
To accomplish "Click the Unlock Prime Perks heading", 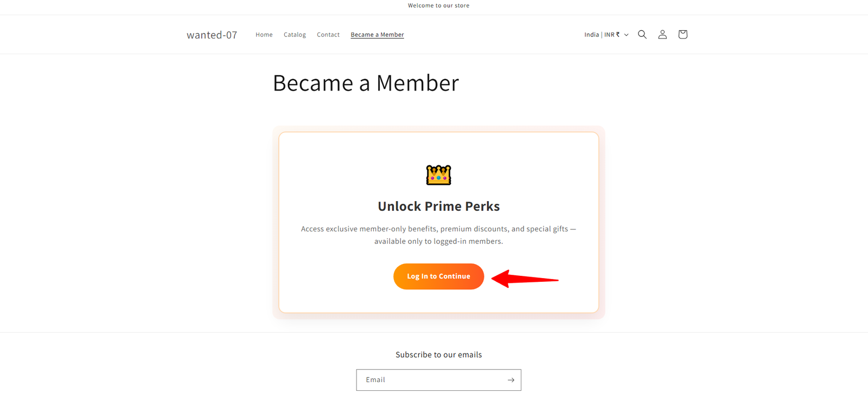I will pos(438,206).
